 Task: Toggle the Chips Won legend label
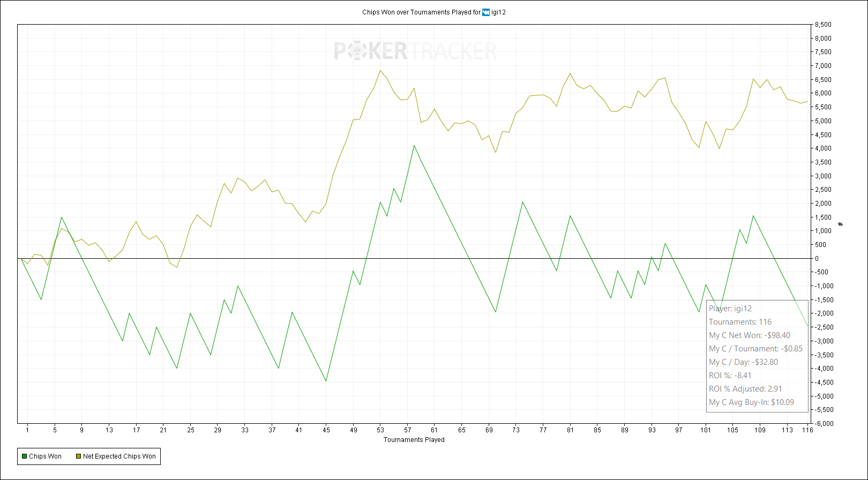click(45, 456)
